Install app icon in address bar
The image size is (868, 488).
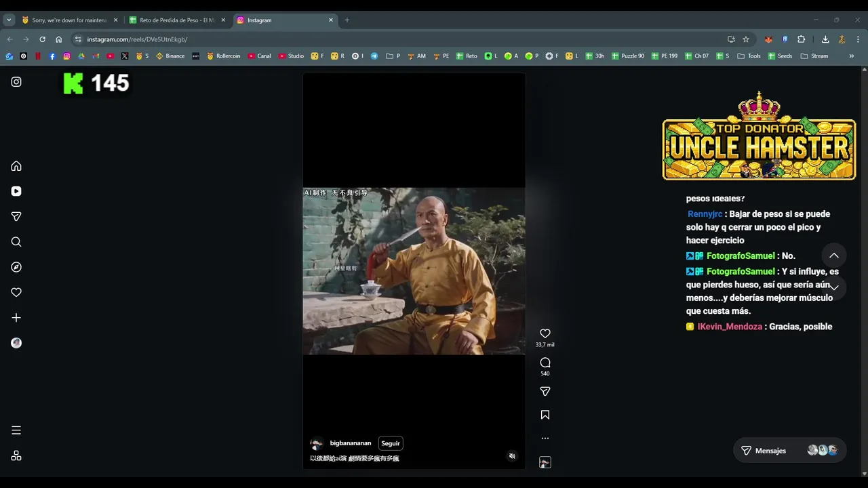tap(731, 39)
